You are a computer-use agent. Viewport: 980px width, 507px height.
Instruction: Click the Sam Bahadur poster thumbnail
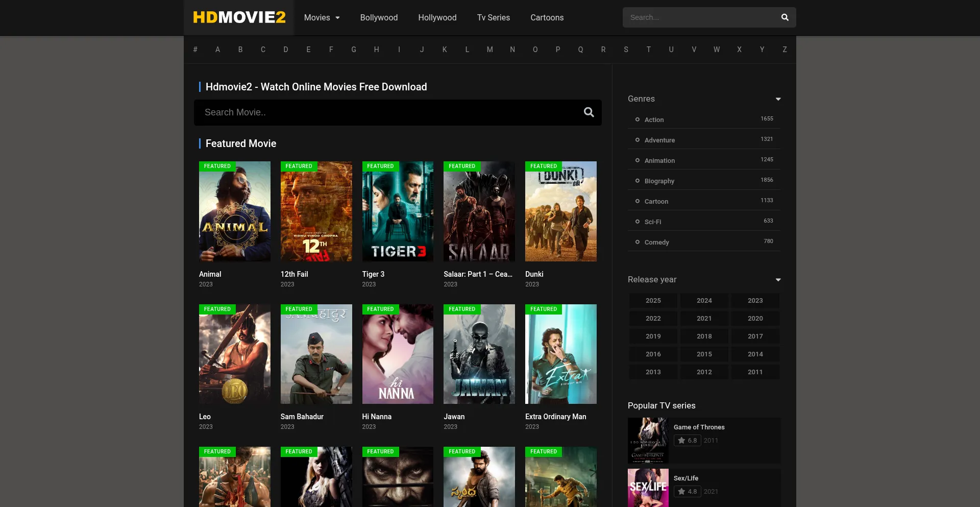[x=316, y=354]
